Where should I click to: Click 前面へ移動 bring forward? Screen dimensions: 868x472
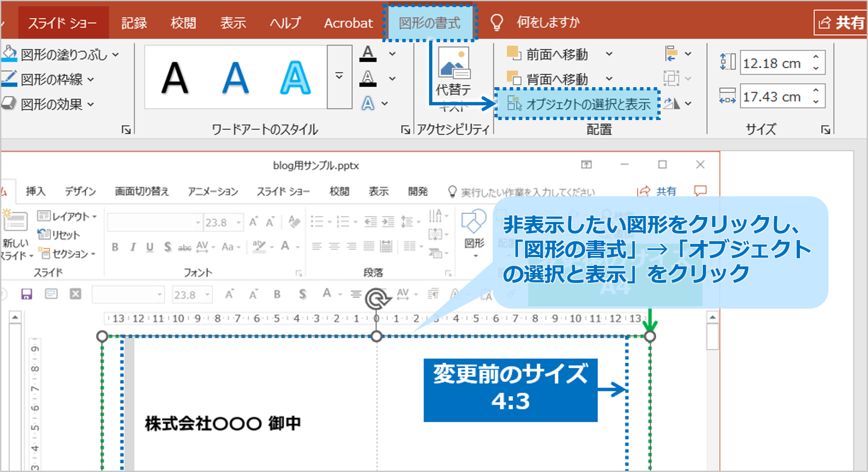tap(549, 54)
